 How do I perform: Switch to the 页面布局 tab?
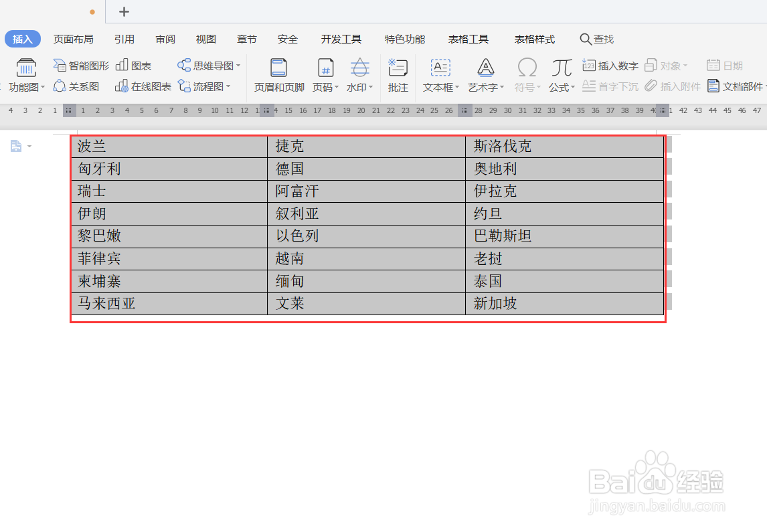coord(74,39)
